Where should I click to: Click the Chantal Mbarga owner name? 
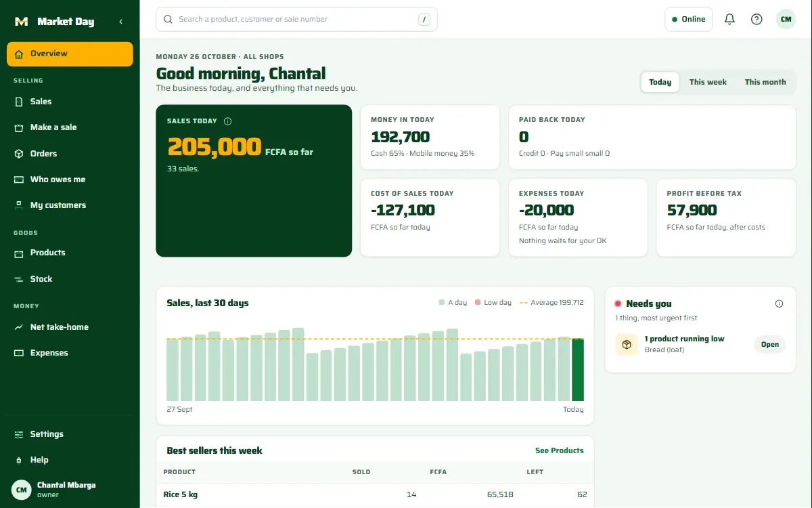coord(66,485)
